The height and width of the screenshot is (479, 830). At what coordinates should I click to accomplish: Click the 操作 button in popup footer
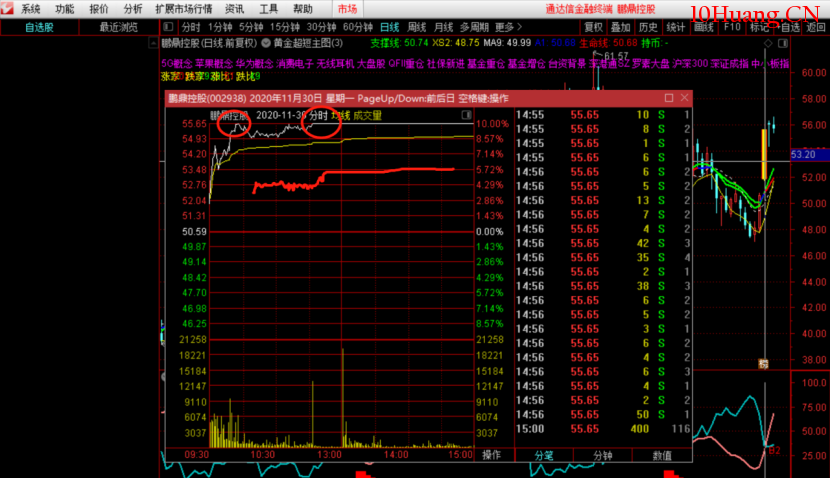(x=491, y=455)
